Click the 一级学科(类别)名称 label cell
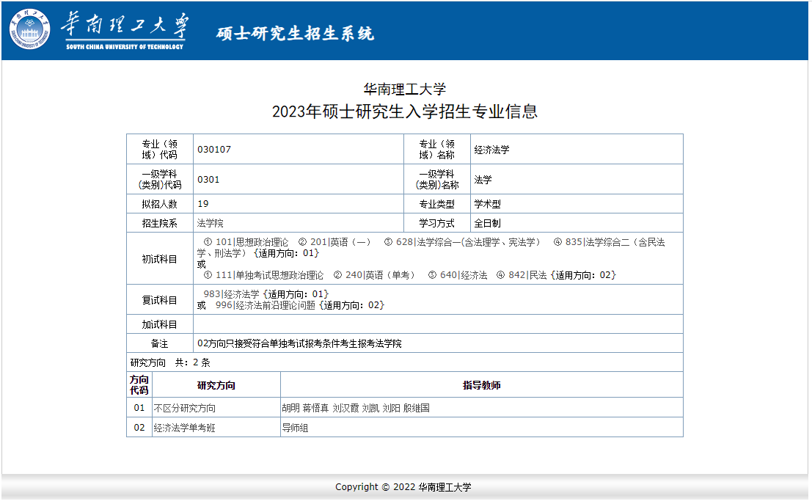The image size is (812, 504). point(437,180)
